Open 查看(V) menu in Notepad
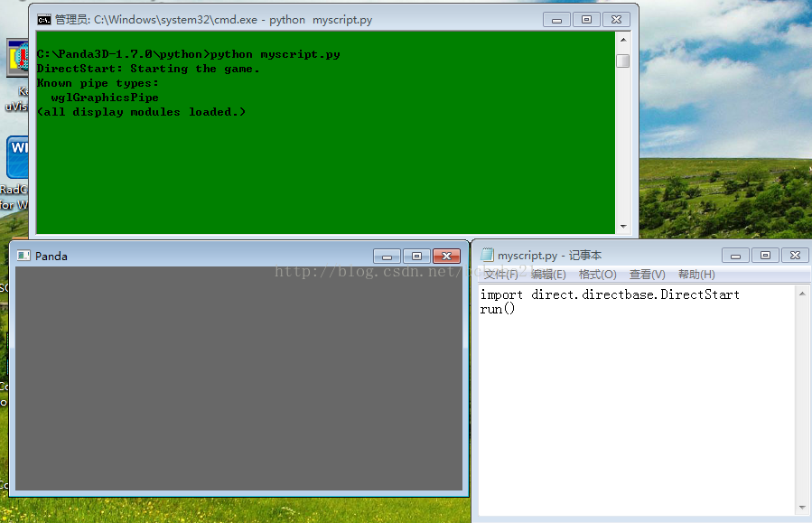 point(647,274)
